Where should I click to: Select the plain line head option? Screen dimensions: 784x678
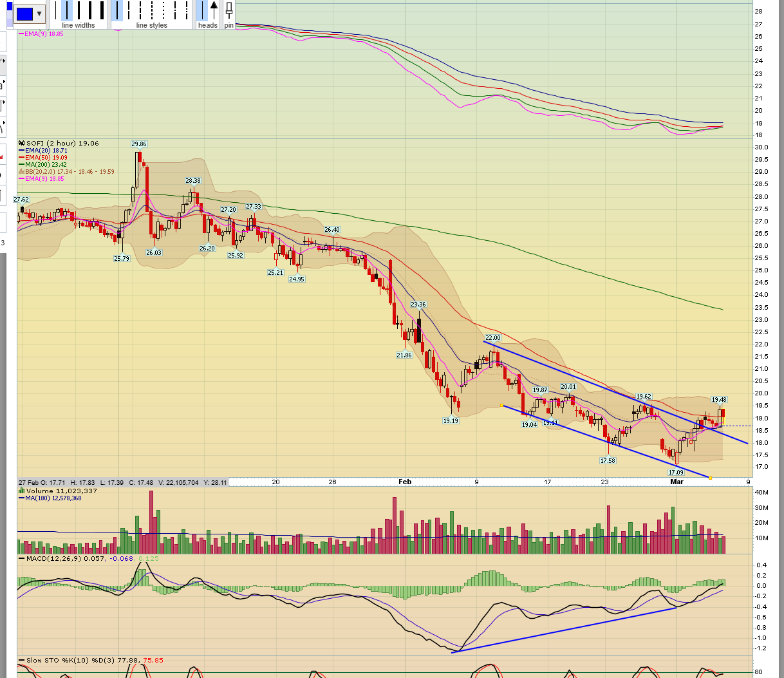tap(202, 10)
